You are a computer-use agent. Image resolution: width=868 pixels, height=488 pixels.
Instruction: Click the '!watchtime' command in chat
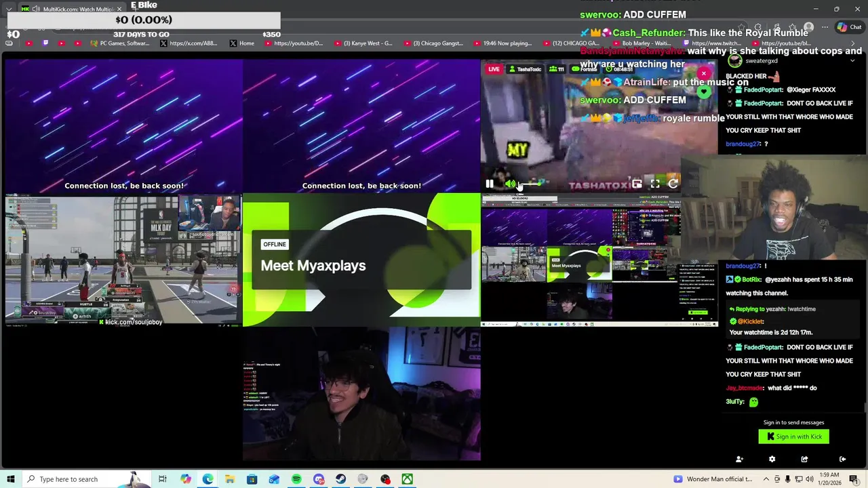[801, 309]
